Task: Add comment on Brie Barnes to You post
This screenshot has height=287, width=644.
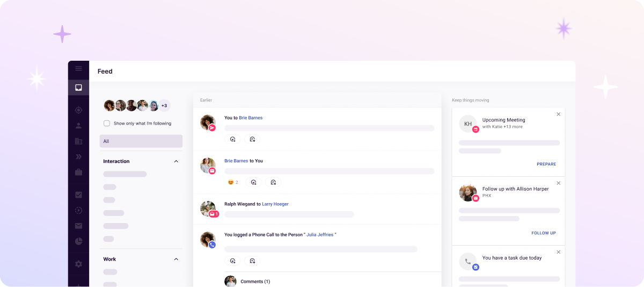Action: [273, 182]
